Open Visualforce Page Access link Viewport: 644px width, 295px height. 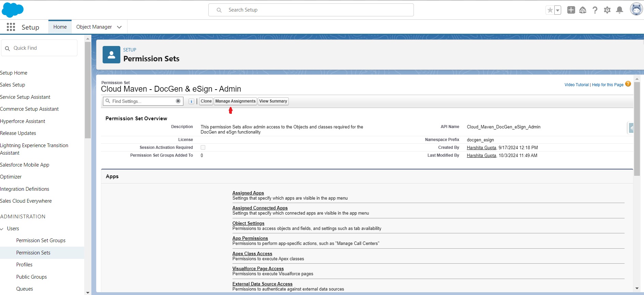258,268
